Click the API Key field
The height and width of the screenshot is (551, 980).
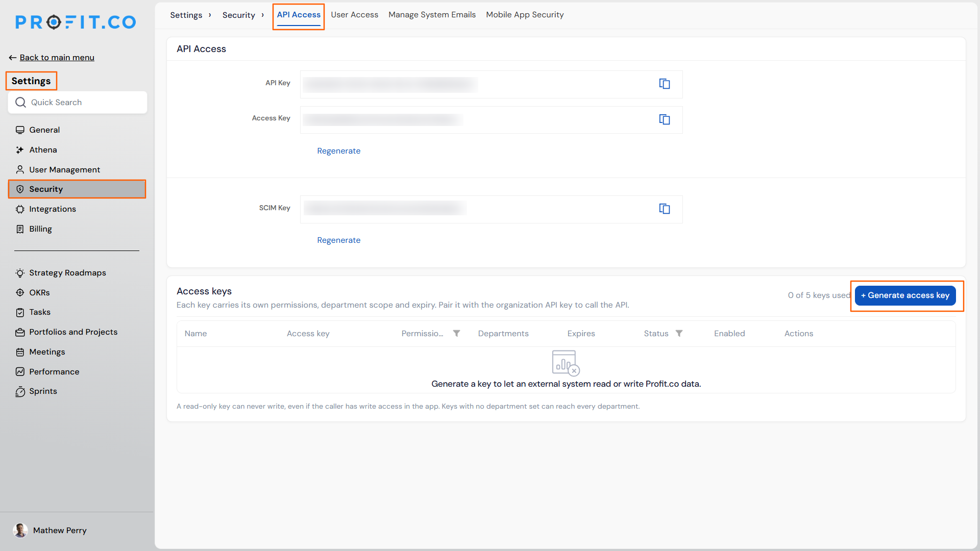click(491, 84)
